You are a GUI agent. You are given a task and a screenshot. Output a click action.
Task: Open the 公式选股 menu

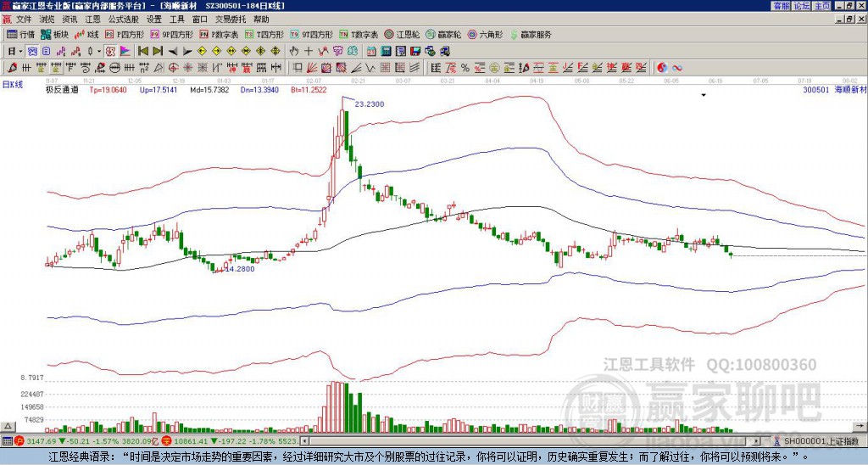click(124, 20)
